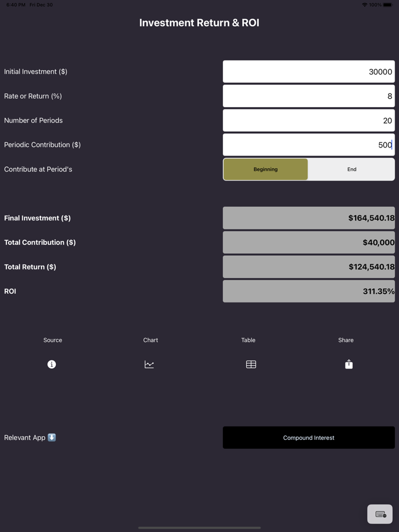
Task: Edit the Initial Investment field
Action: point(308,71)
